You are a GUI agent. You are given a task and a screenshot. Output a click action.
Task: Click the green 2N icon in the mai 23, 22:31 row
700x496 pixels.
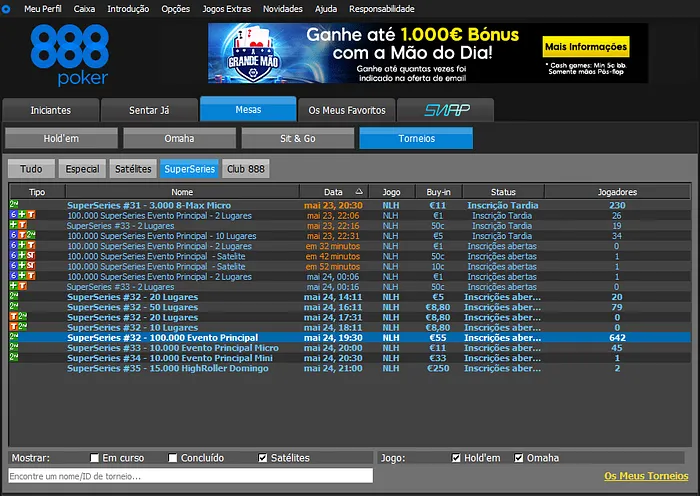[x=31, y=235]
